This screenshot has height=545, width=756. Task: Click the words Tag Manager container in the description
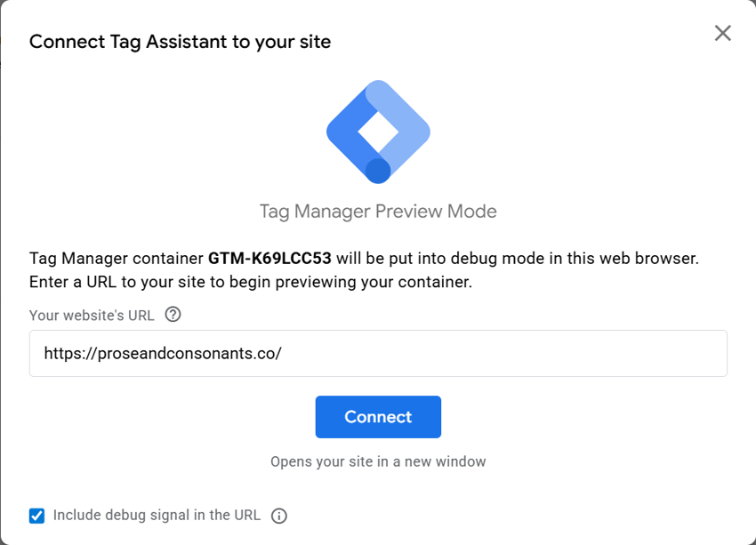pyautogui.click(x=117, y=259)
